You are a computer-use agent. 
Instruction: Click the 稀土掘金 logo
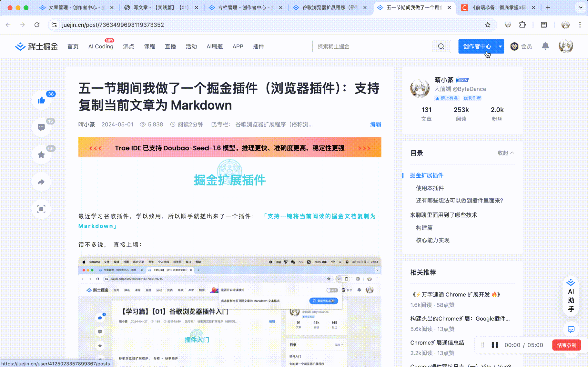point(36,46)
